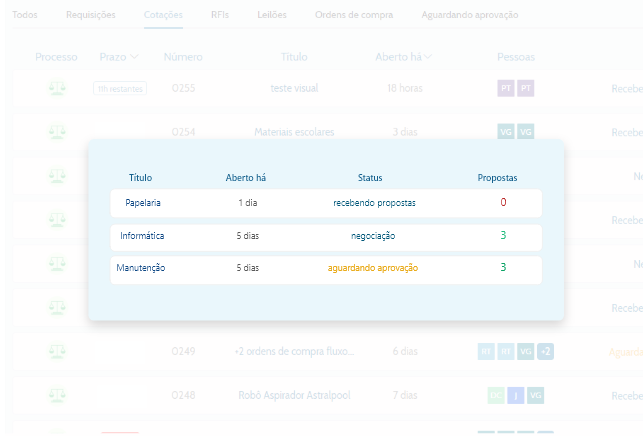
Task: Click the 'aguardando aprovação' status for Manutenção
Action: [372, 269]
